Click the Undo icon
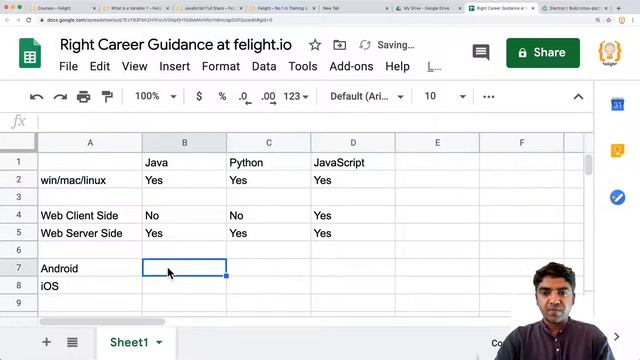Screen dimensions: 640x360 36,97
